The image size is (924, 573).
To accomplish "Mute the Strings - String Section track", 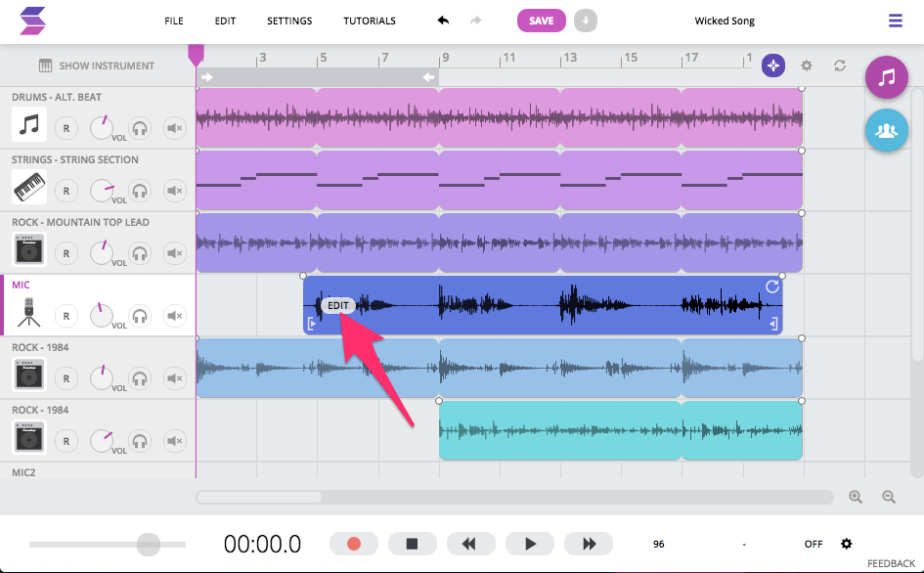I will pyautogui.click(x=174, y=191).
